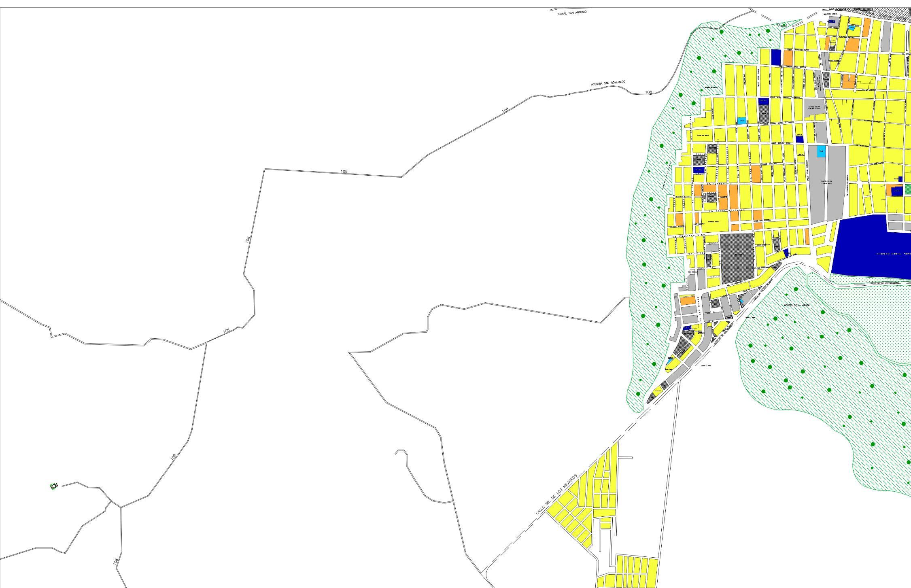
Task: Click the light blue block inside gray cuartel
Action: point(821,151)
